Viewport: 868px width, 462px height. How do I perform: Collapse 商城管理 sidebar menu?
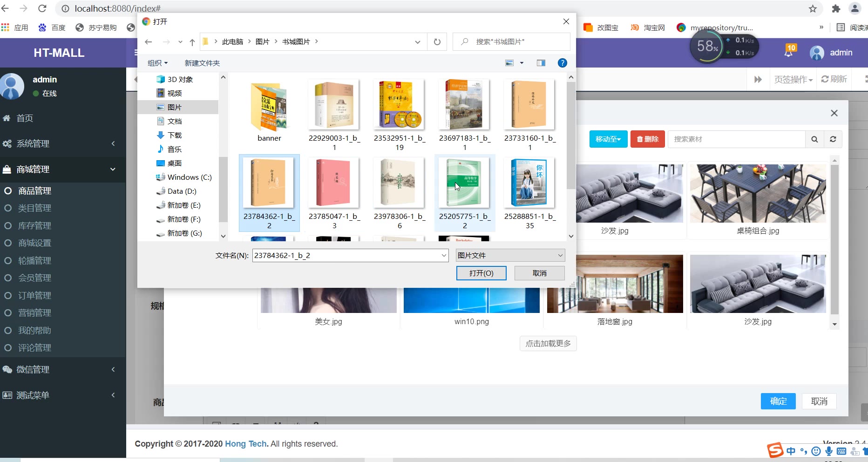[63, 169]
